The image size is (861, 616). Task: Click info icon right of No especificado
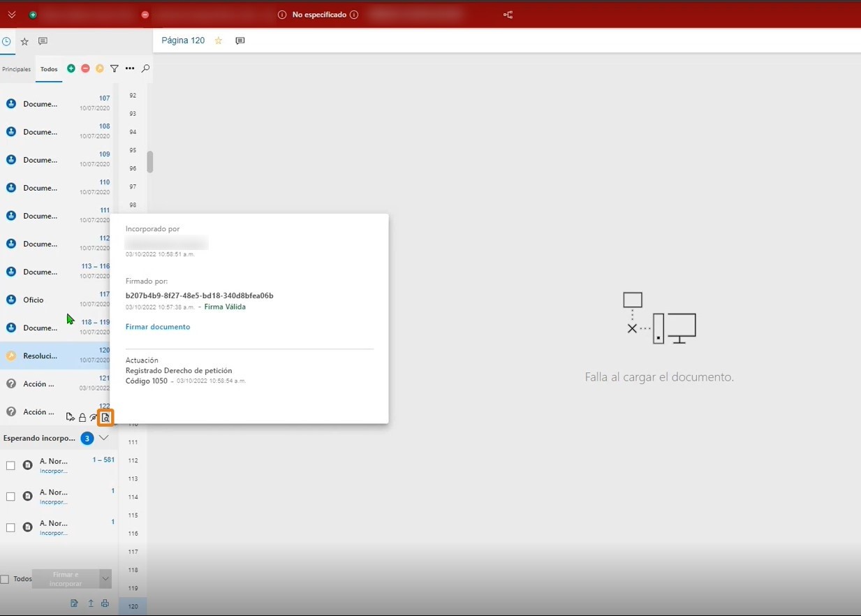click(354, 15)
